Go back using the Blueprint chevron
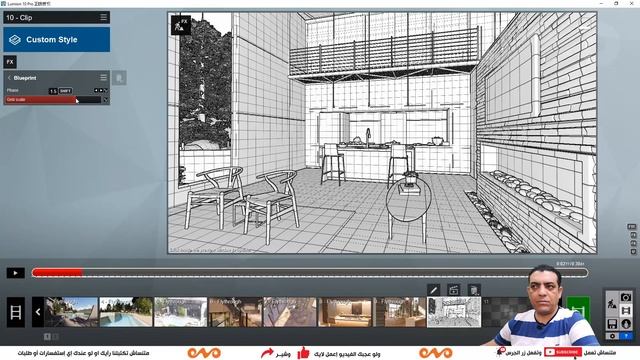The width and height of the screenshot is (640, 360). coord(9,78)
